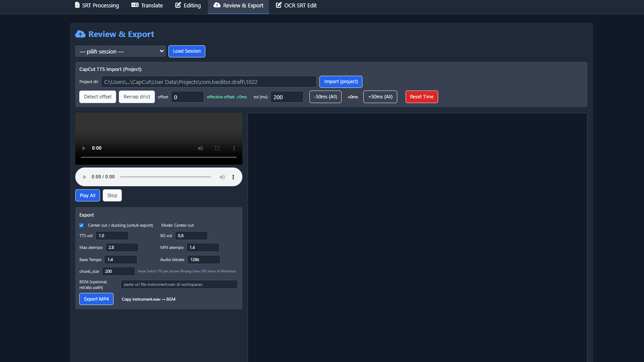Image resolution: width=644 pixels, height=362 pixels.
Task: Focus the tol (ms) input field
Action: (x=287, y=97)
